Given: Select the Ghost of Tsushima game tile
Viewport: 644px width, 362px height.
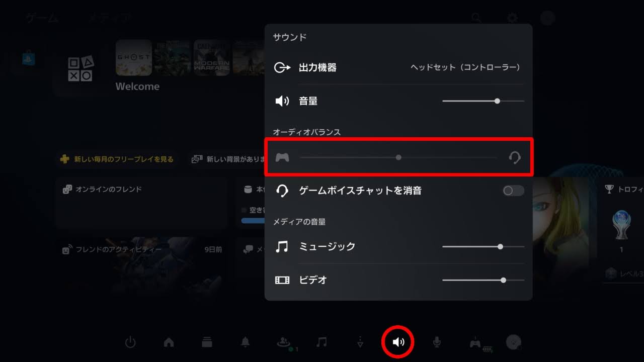Looking at the screenshot, I should tap(134, 58).
